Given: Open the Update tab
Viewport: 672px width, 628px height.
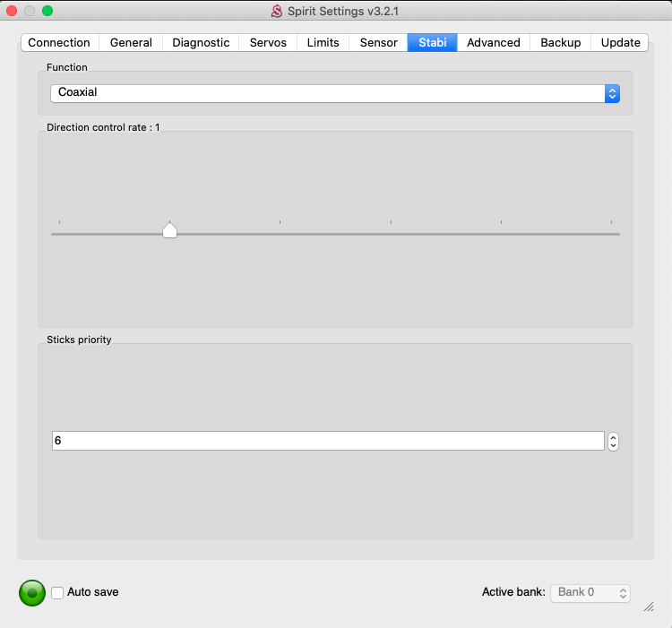Looking at the screenshot, I should coord(620,42).
